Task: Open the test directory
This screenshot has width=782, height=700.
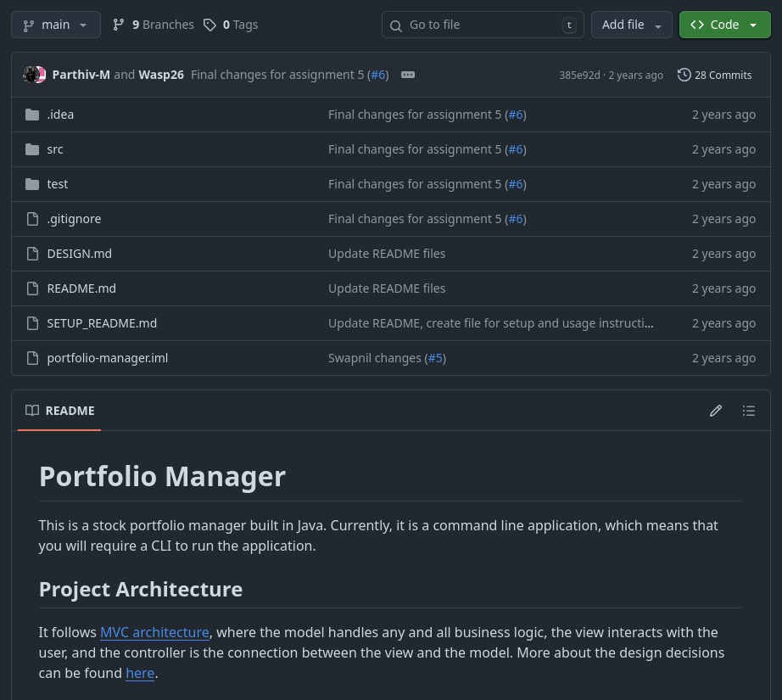Action: pyautogui.click(x=57, y=184)
